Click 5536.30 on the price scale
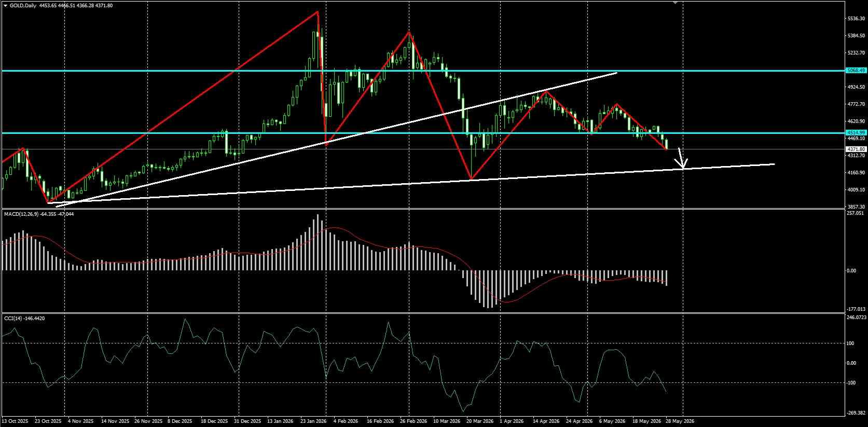The image size is (868, 427). tap(856, 19)
